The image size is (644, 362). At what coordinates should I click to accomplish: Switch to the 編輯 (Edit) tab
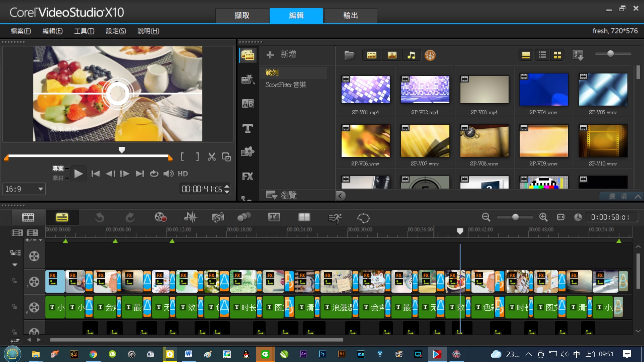click(x=297, y=15)
